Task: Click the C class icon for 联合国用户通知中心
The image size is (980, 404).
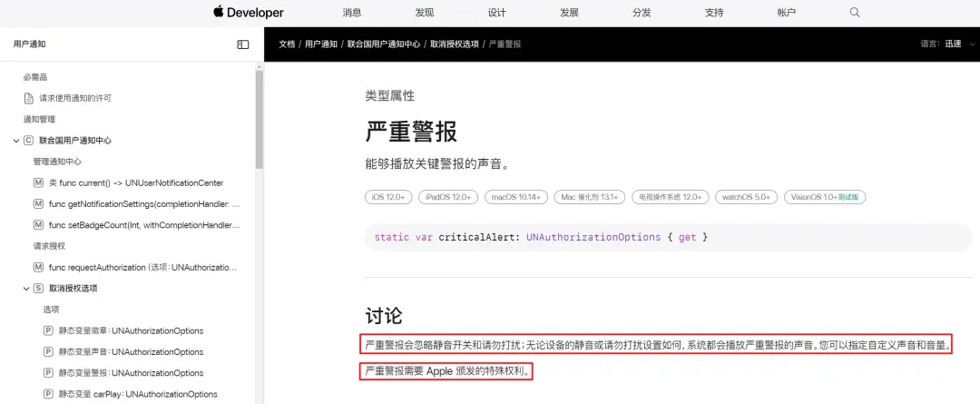Action: point(28,141)
